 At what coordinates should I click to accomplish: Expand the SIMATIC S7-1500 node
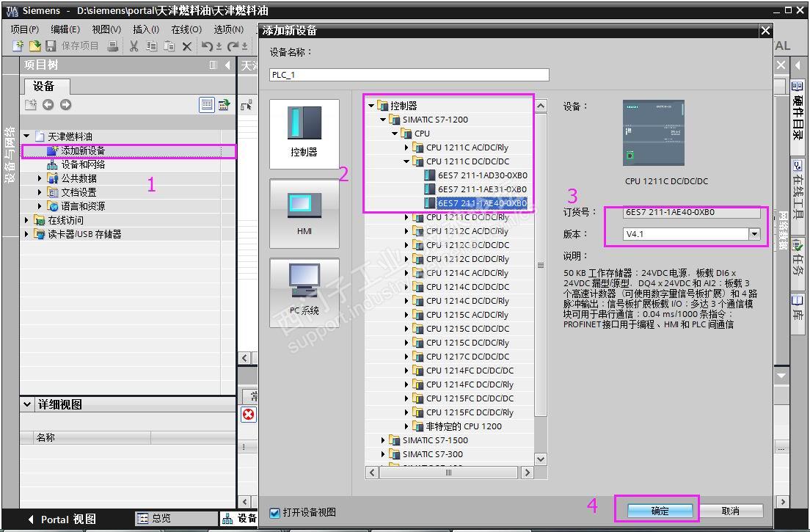(383, 440)
